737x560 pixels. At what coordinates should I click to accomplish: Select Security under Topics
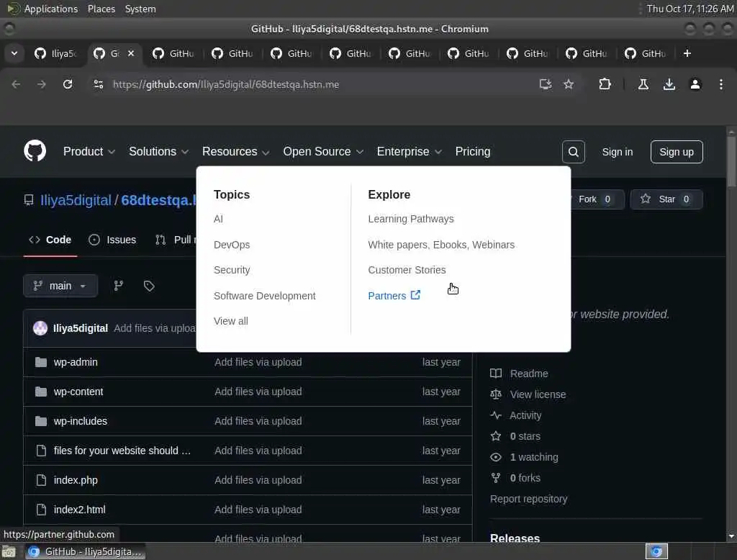[x=232, y=270]
